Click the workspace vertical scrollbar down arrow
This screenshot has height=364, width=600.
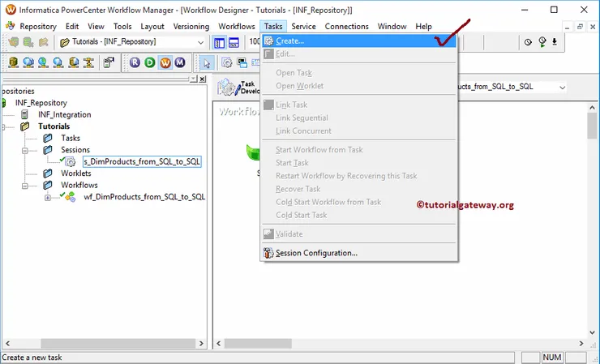(592, 332)
